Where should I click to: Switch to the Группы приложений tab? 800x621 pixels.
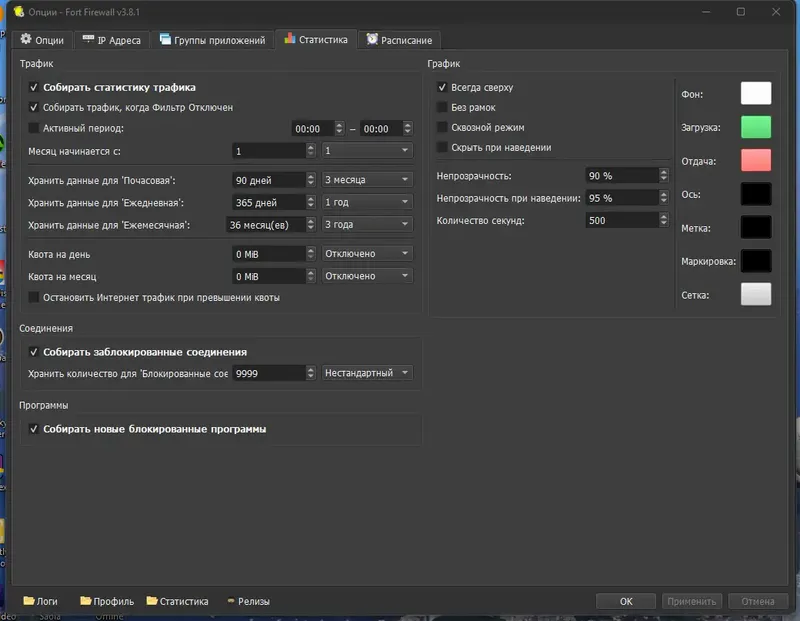(x=212, y=40)
